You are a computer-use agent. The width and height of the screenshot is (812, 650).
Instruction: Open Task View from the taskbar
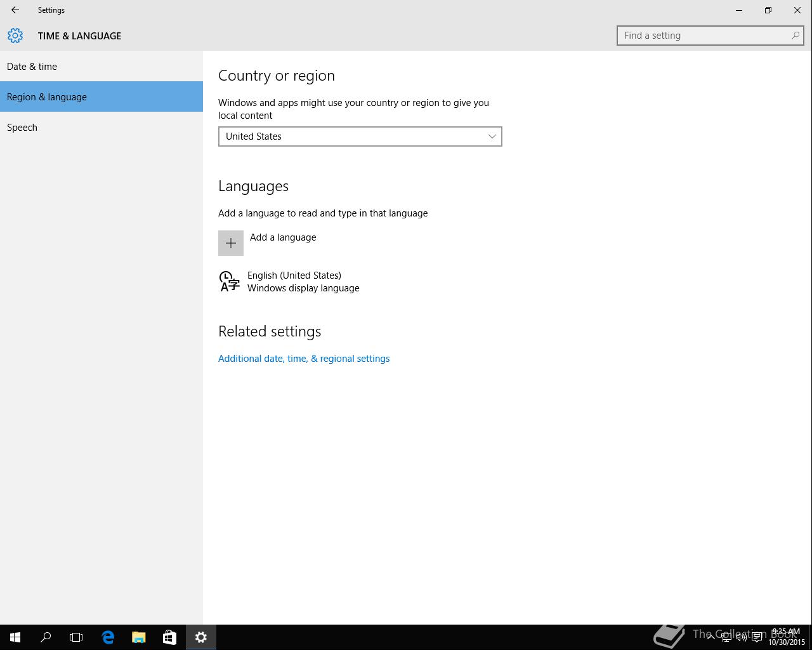pos(76,637)
